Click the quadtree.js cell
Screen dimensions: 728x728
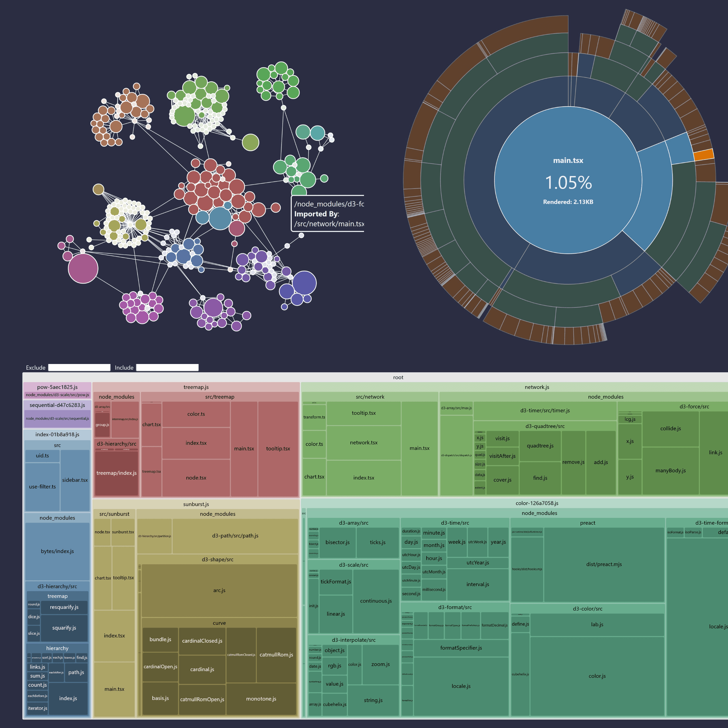point(540,446)
